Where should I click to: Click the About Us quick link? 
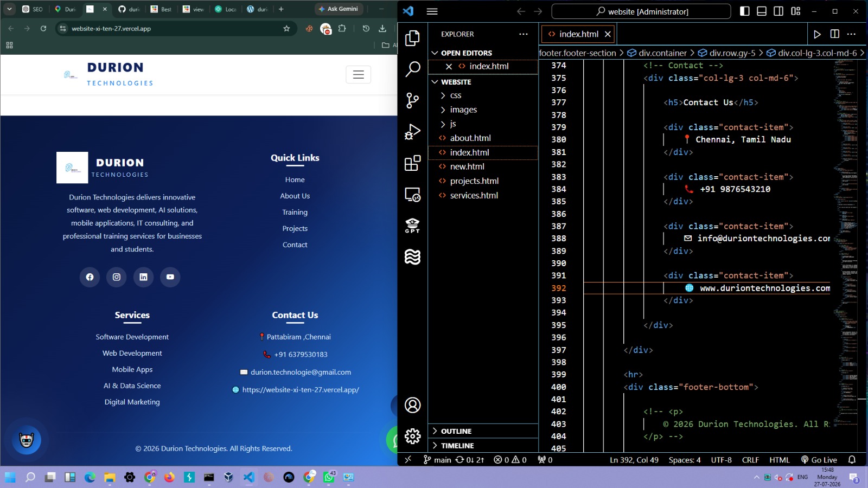[x=295, y=196]
